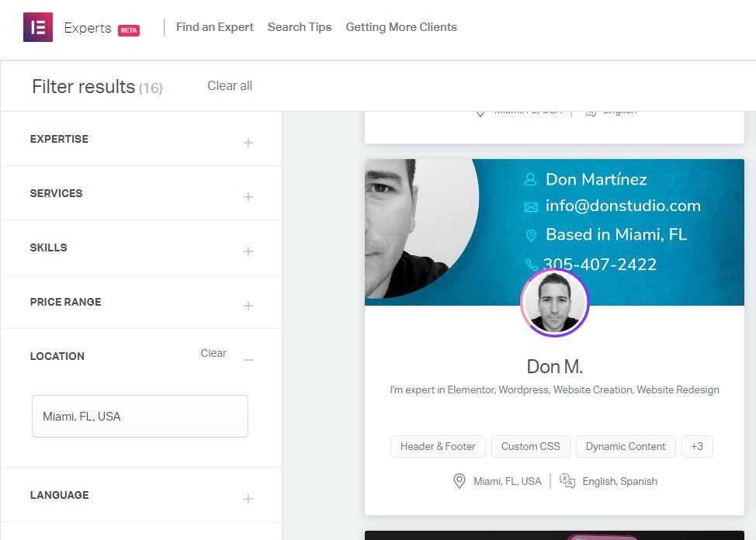Screen dimensions: 756x540
Task: Click the Skills section heading
Action: click(48, 247)
